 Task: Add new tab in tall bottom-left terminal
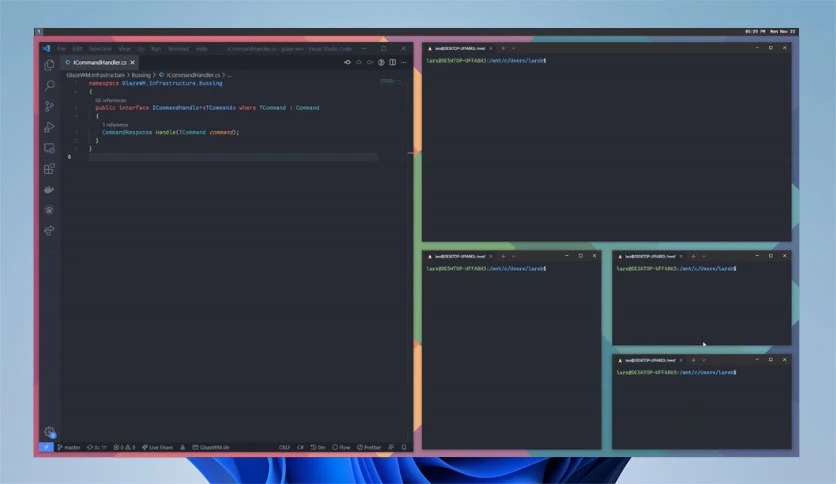[x=503, y=256]
